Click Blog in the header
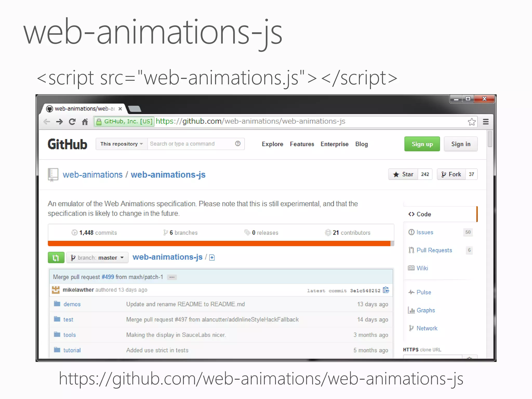 tap(362, 144)
